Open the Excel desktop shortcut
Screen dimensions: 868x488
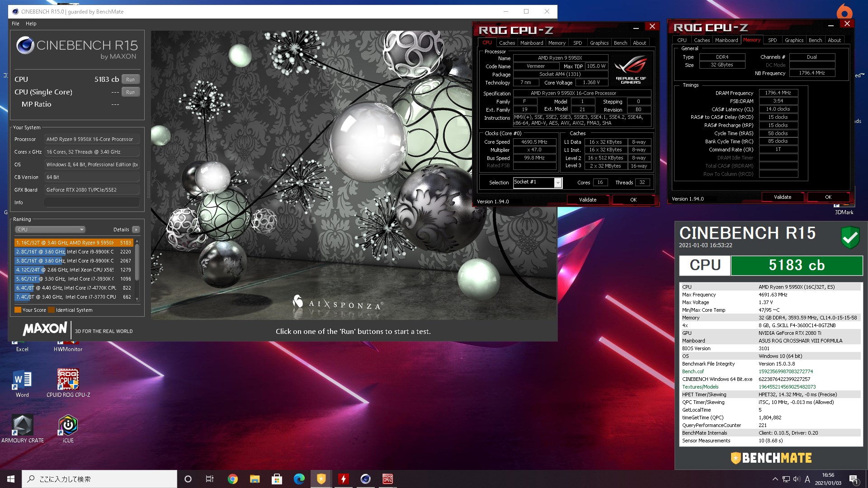coord(22,348)
